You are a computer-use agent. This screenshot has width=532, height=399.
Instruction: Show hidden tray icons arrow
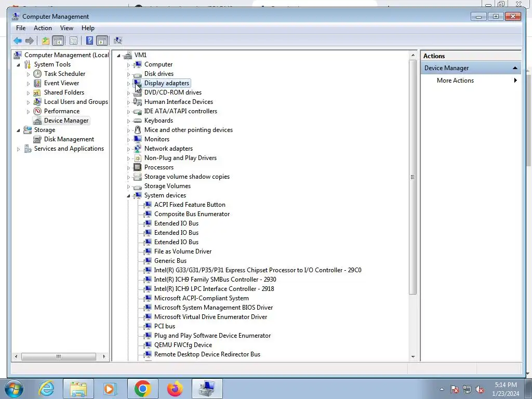(x=442, y=389)
